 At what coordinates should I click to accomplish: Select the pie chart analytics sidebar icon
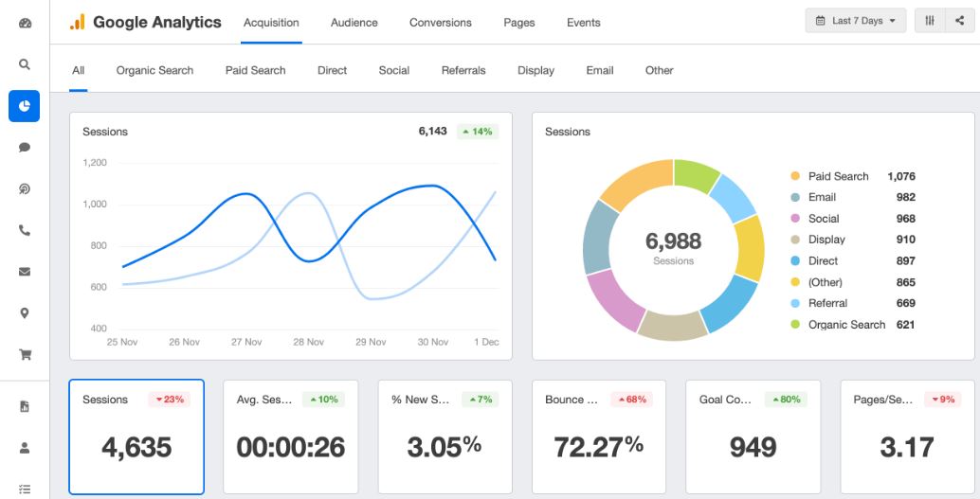[25, 106]
